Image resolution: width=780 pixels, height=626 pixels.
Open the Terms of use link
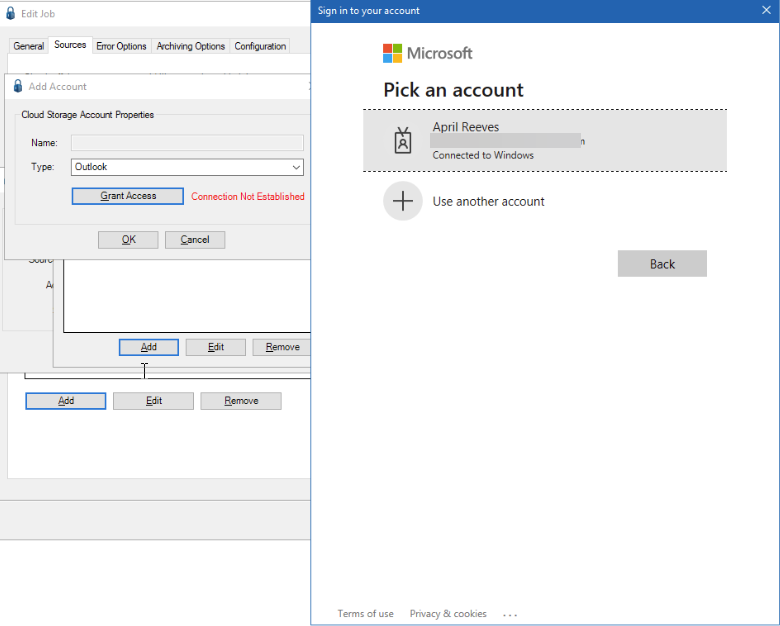coord(366,614)
